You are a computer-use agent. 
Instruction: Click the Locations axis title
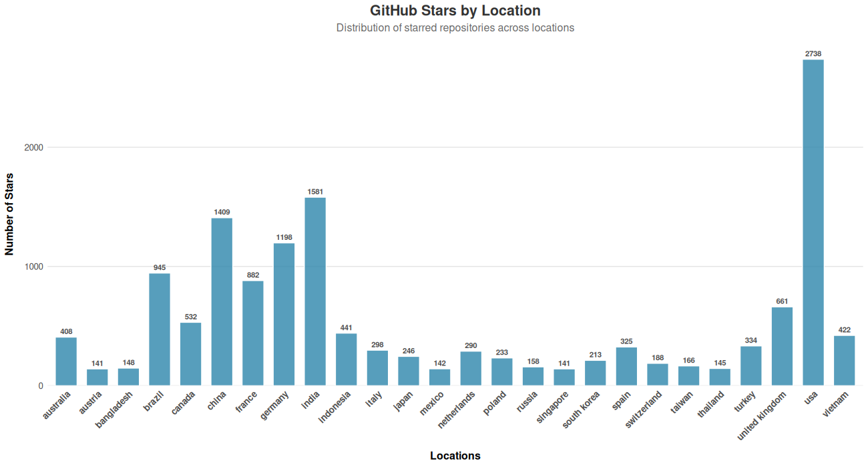[x=456, y=456]
